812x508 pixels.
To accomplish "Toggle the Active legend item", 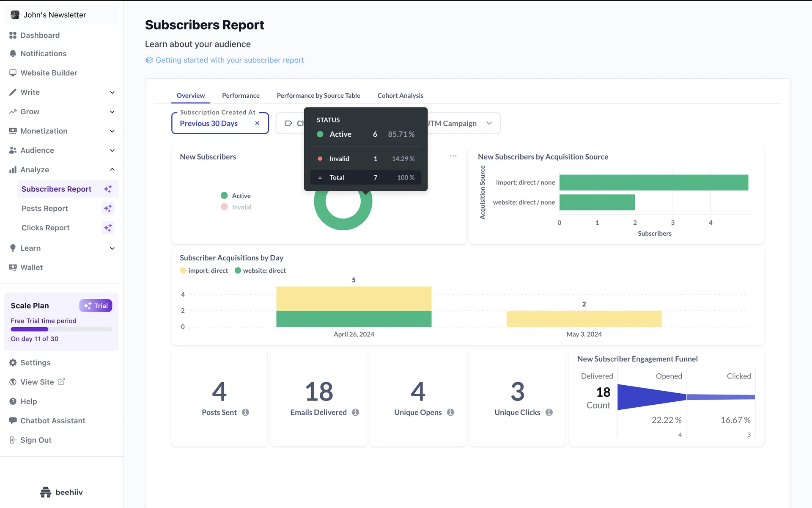I will pos(236,196).
